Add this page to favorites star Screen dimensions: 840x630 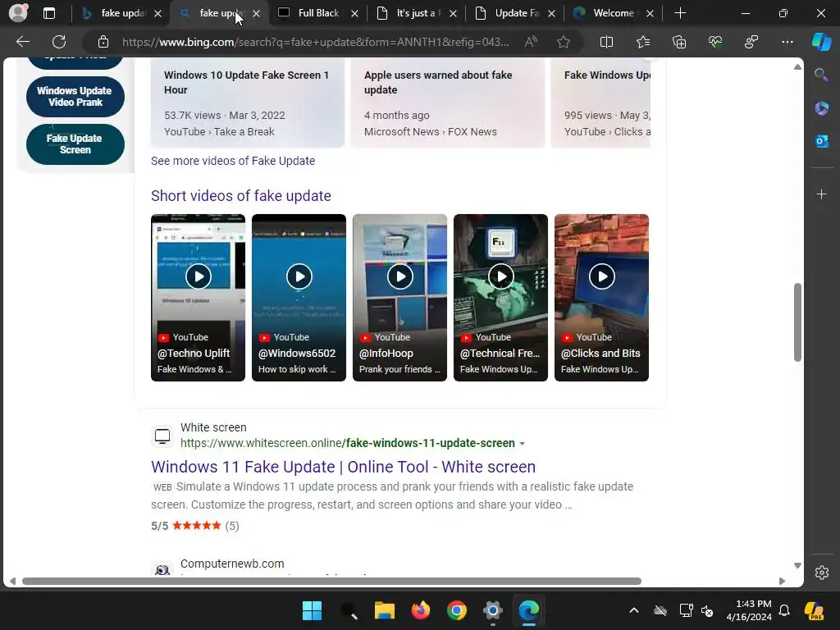point(563,42)
